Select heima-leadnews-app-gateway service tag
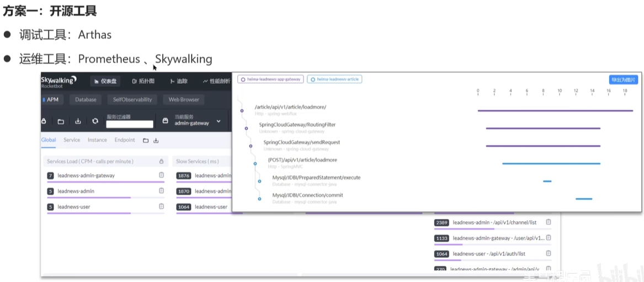Viewport: 644px width, 282px height. tap(270, 79)
